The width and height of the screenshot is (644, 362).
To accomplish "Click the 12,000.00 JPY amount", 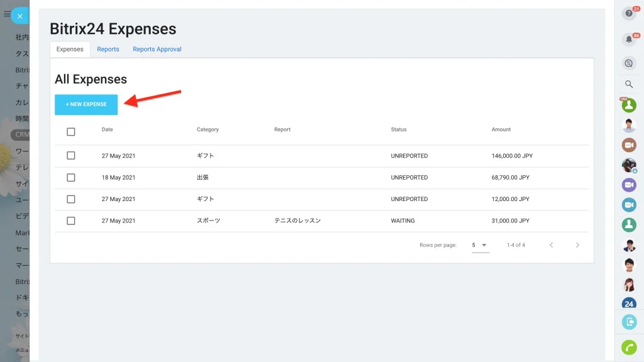I will 510,199.
